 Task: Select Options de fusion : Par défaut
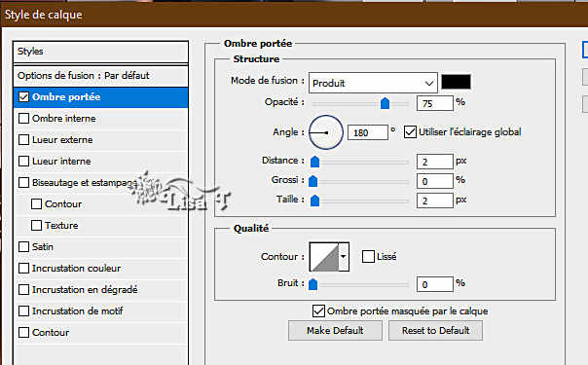[100, 76]
